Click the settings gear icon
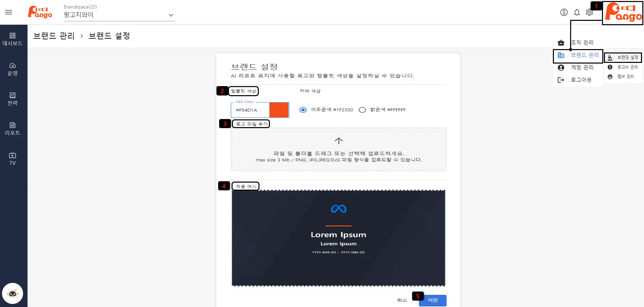This screenshot has height=307, width=644. coord(589,12)
